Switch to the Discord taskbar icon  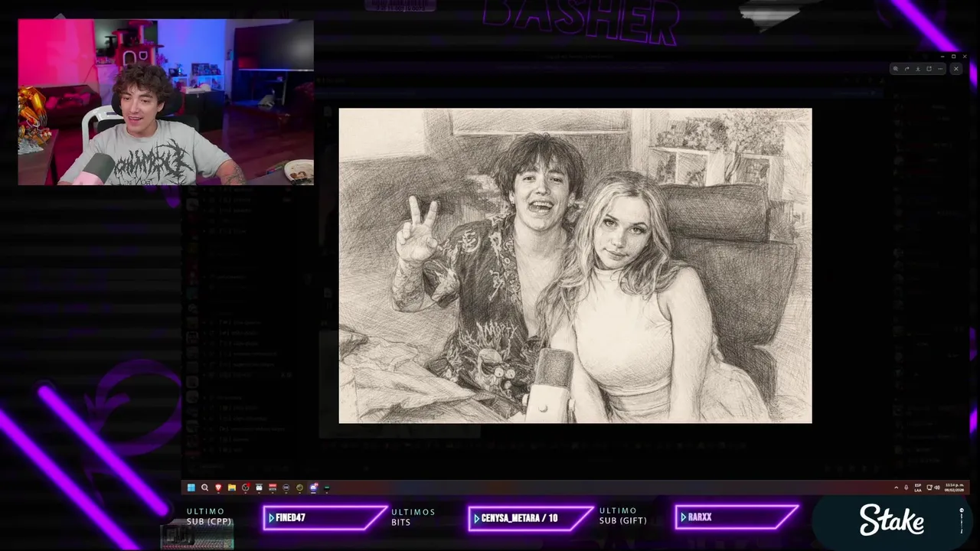[314, 487]
